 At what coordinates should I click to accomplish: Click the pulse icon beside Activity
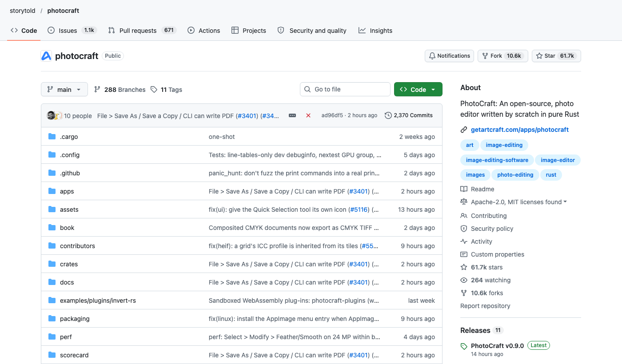pos(464,241)
